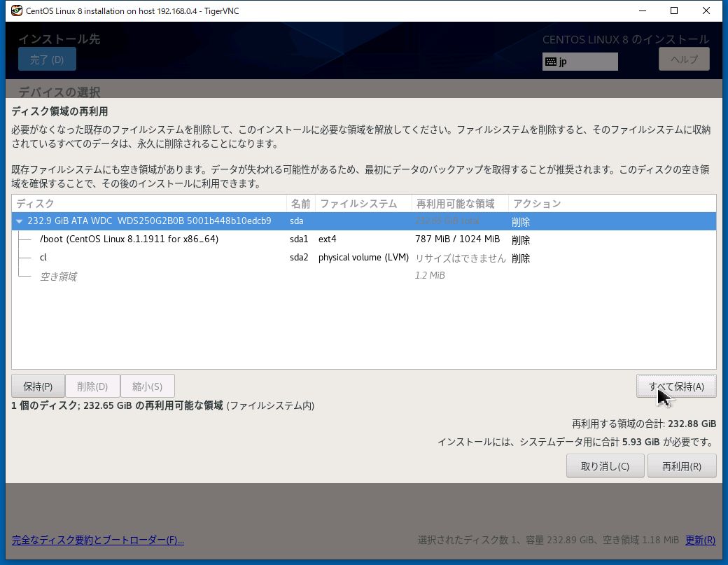Click the 削除 action for sda
Image resolution: width=728 pixels, height=565 pixels.
pyautogui.click(x=521, y=222)
